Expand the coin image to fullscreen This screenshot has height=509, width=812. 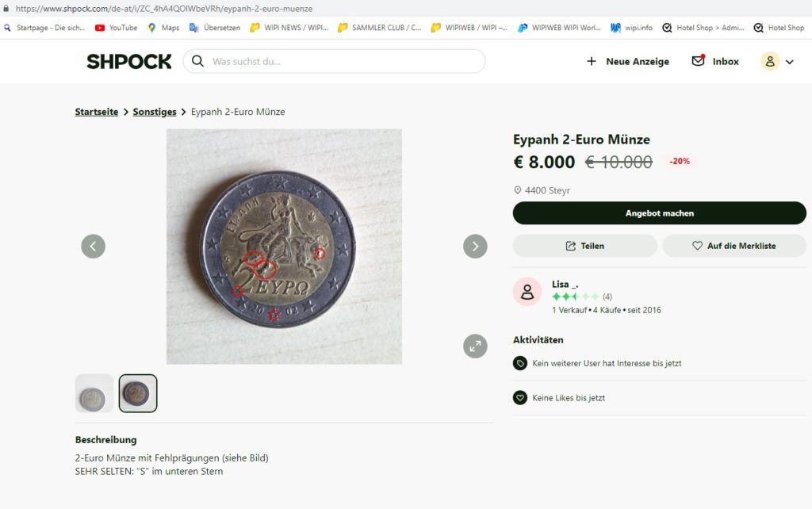click(475, 346)
